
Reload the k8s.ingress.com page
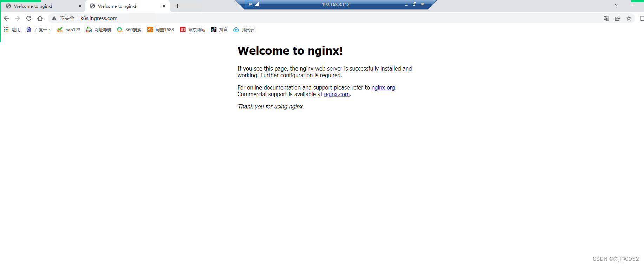29,18
